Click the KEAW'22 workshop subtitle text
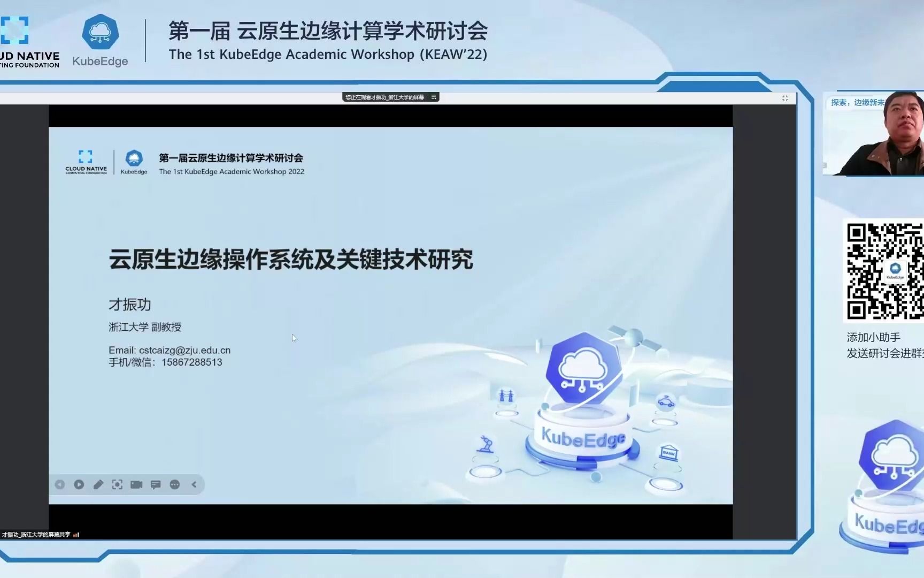This screenshot has height=578, width=924. [x=328, y=54]
